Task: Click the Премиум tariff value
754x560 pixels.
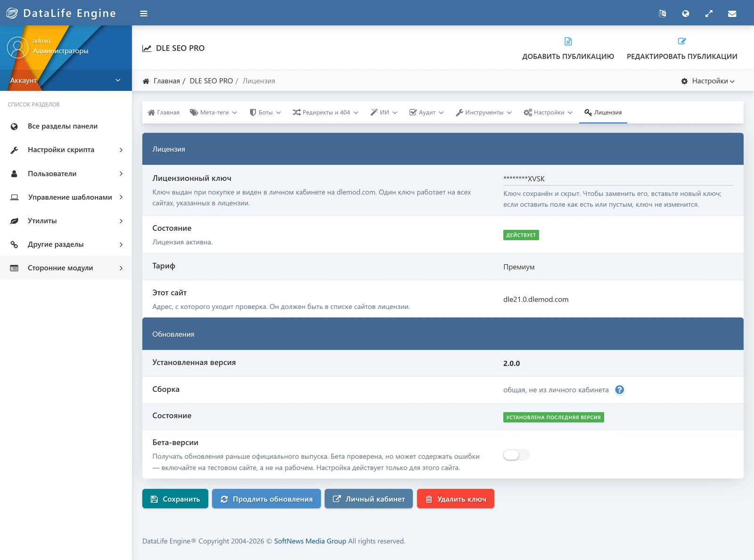Action: pos(519,267)
